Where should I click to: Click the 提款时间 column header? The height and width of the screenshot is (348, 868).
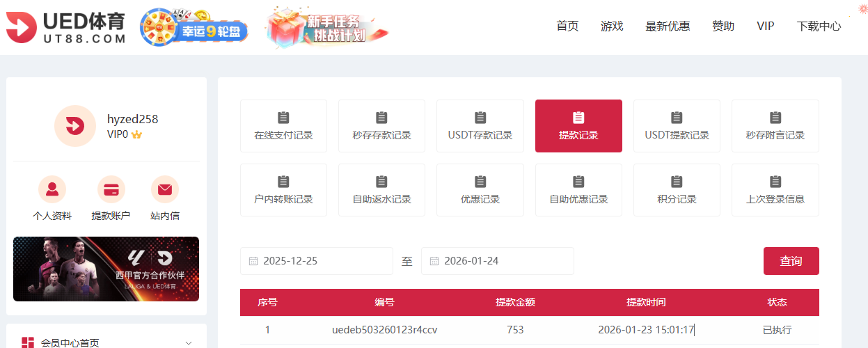[646, 302]
